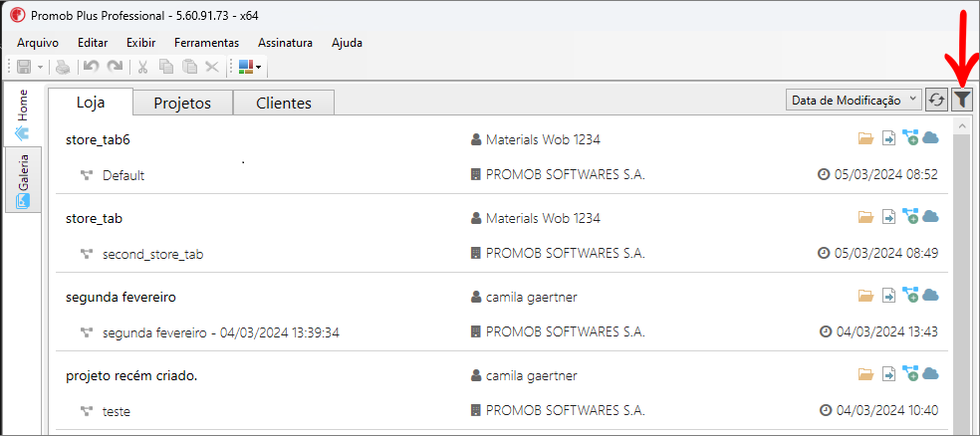Open folder icon for projeto recém criado

pos(865,375)
